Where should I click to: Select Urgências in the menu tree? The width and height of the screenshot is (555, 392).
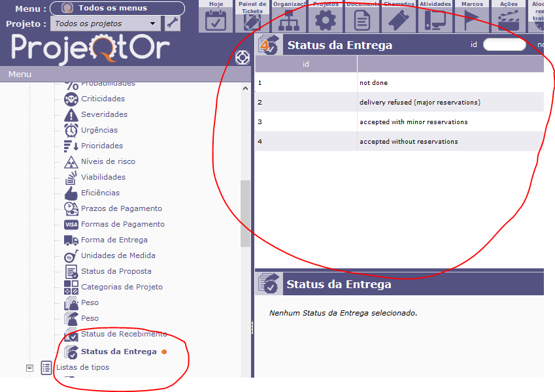coord(99,130)
